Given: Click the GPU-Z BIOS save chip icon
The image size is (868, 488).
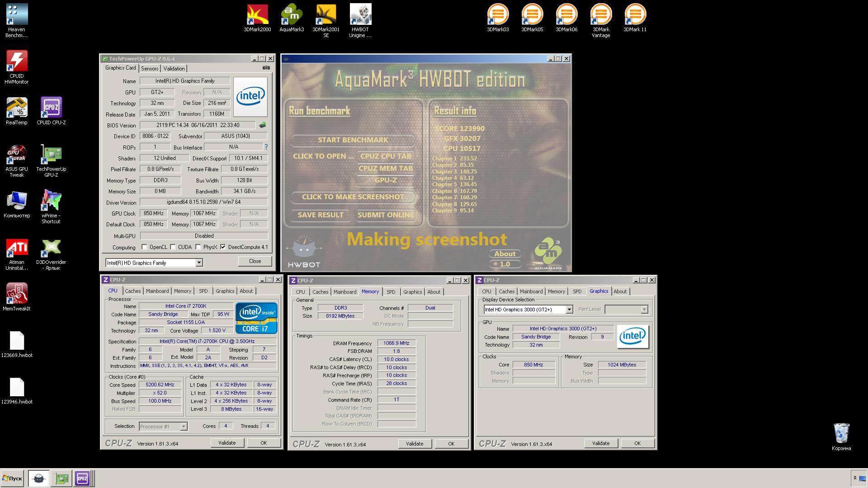Looking at the screenshot, I should click(x=262, y=125).
